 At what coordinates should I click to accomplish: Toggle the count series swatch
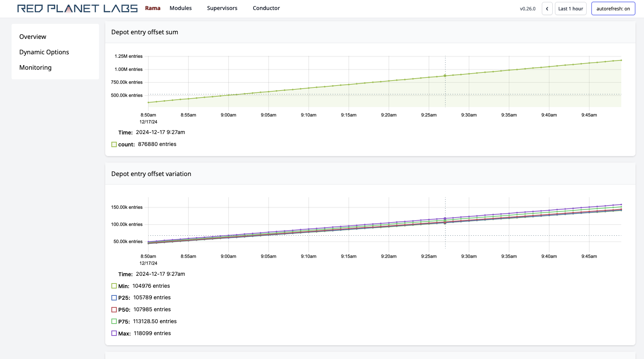(114, 144)
